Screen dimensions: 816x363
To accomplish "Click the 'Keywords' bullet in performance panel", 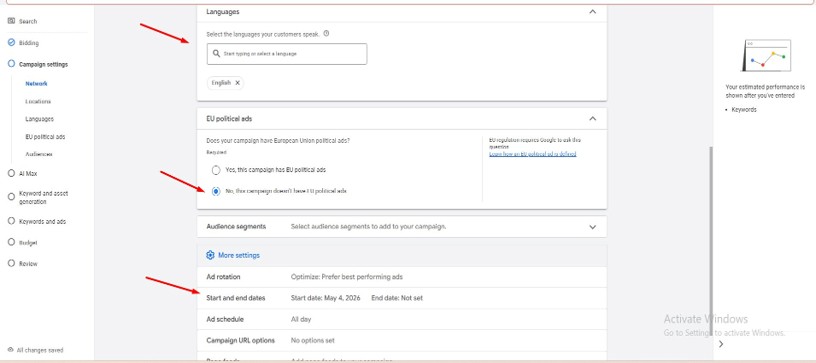I will coord(744,110).
